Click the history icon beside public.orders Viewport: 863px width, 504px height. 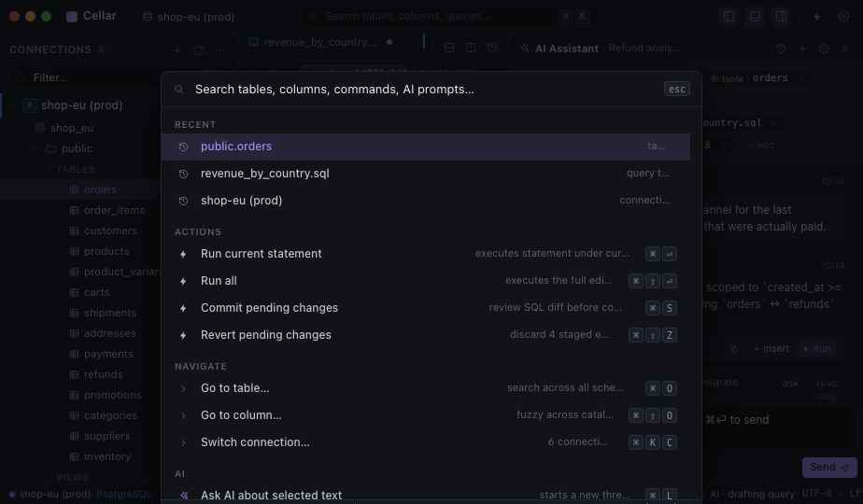click(x=183, y=147)
